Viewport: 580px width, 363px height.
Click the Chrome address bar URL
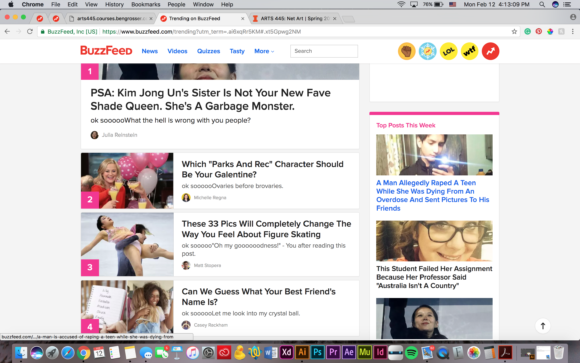click(201, 31)
